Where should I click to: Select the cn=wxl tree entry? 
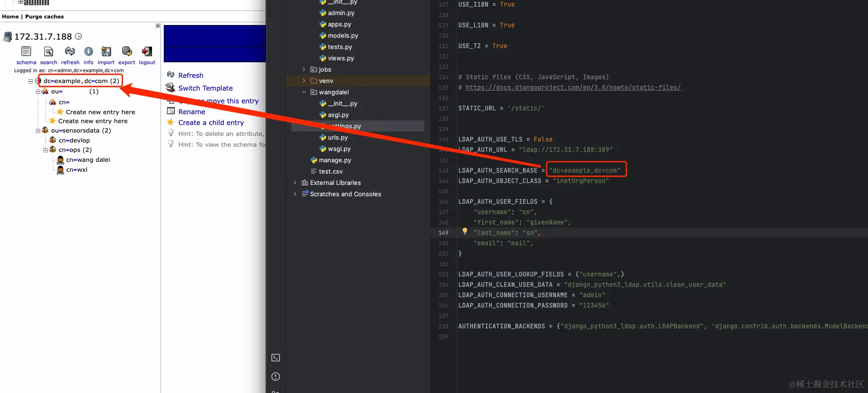[77, 170]
